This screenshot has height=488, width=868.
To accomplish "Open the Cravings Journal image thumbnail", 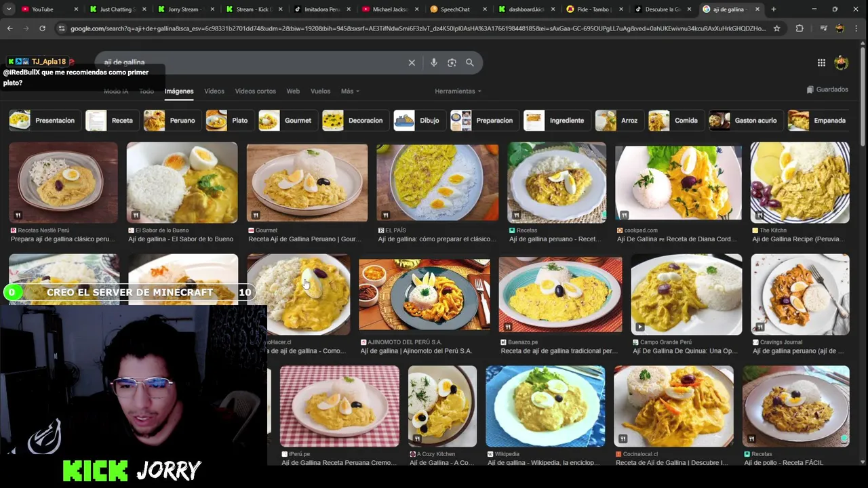I will 800,295.
